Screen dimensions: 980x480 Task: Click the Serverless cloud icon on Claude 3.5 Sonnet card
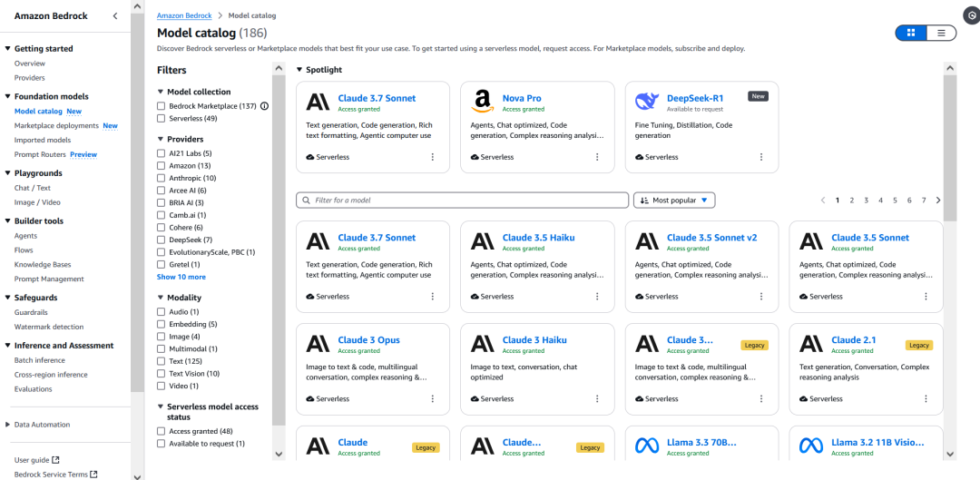pyautogui.click(x=804, y=296)
